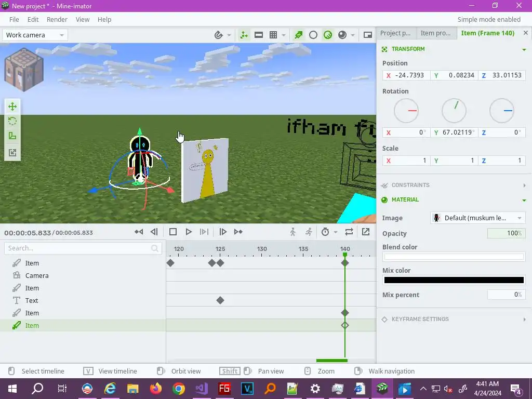The width and height of the screenshot is (532, 399).
Task: Expand grid overlay options arrow
Action: coord(284,35)
